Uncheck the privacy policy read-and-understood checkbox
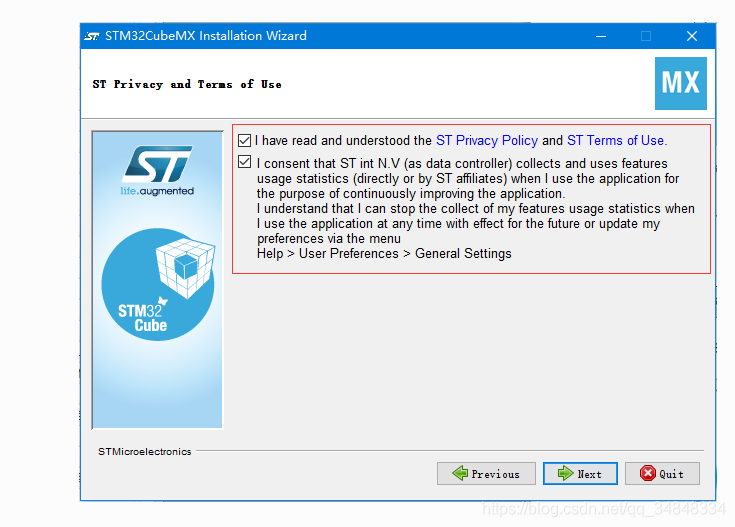 [244, 140]
